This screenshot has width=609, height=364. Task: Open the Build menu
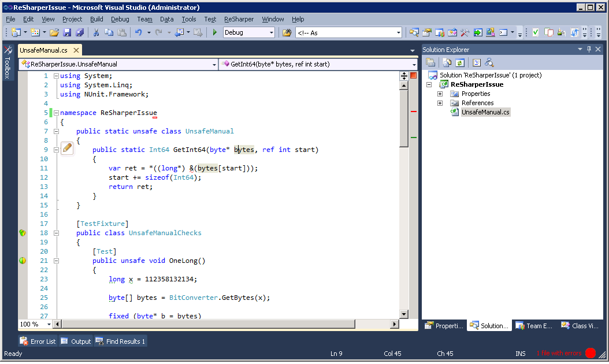[x=96, y=19]
